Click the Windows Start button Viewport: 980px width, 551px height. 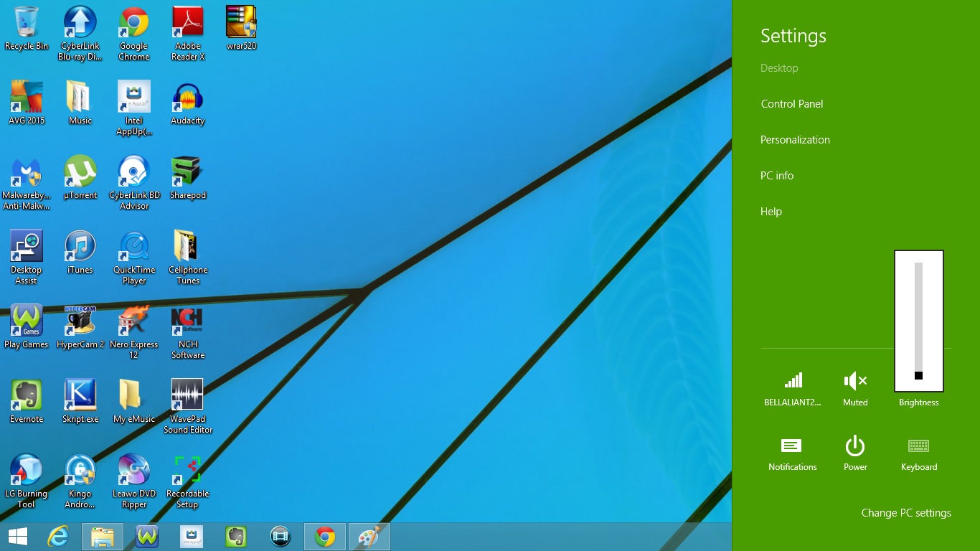[18, 537]
